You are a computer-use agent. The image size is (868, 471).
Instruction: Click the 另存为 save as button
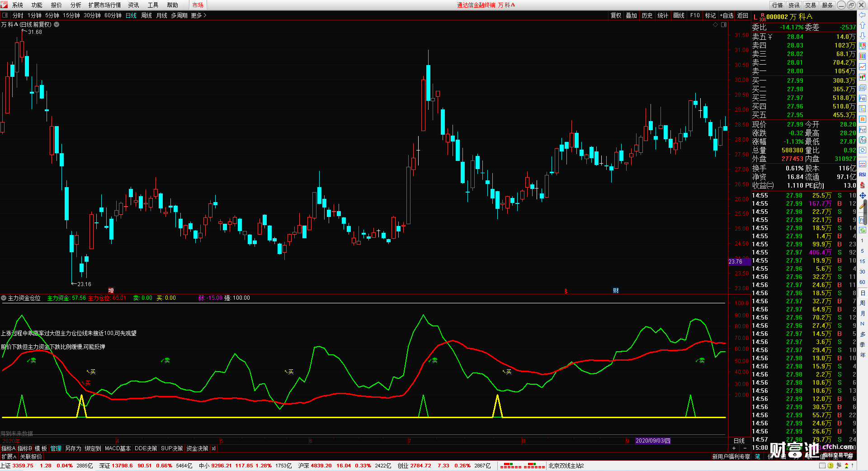coord(73,448)
